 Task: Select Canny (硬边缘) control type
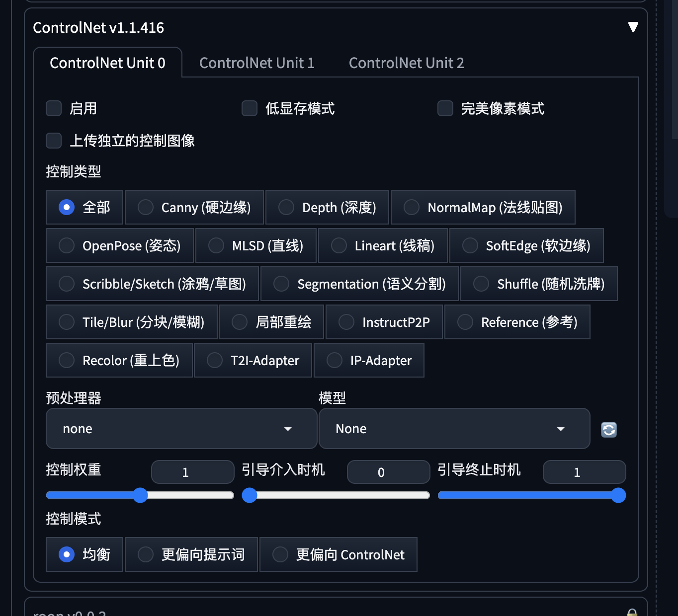(x=146, y=207)
